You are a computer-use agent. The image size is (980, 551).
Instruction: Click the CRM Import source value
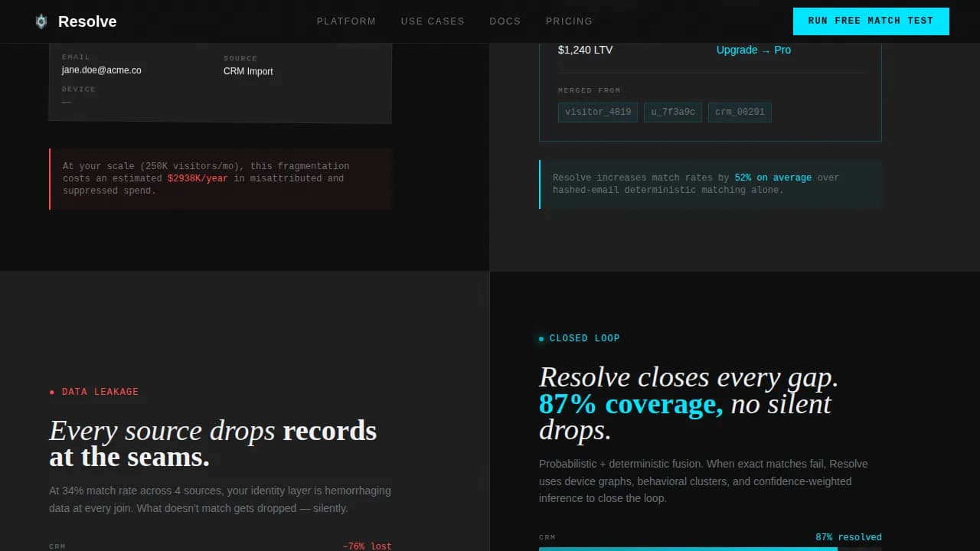click(248, 71)
